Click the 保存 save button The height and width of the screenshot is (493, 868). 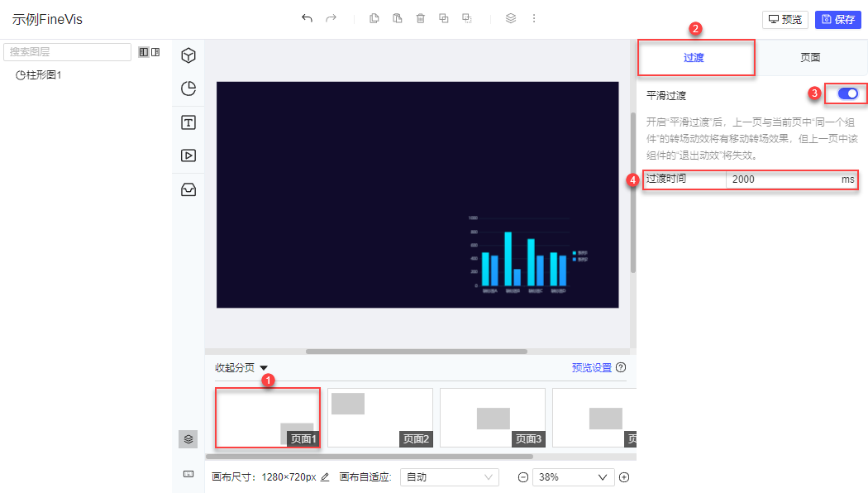pos(838,19)
